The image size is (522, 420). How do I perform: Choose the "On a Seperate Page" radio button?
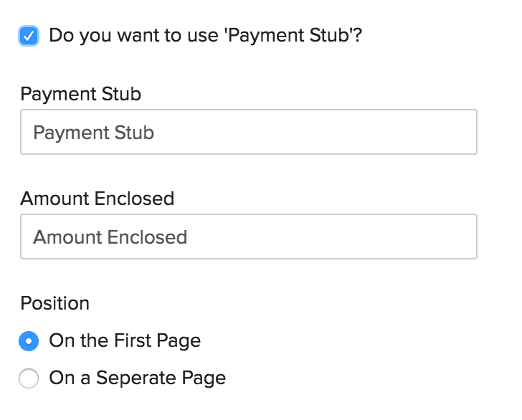point(29,378)
